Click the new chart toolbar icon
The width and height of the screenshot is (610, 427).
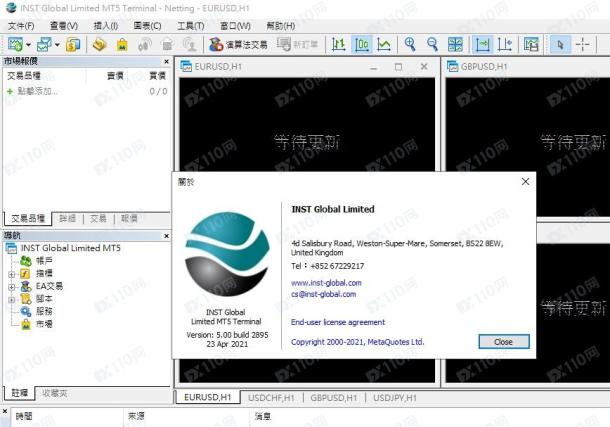[x=15, y=44]
